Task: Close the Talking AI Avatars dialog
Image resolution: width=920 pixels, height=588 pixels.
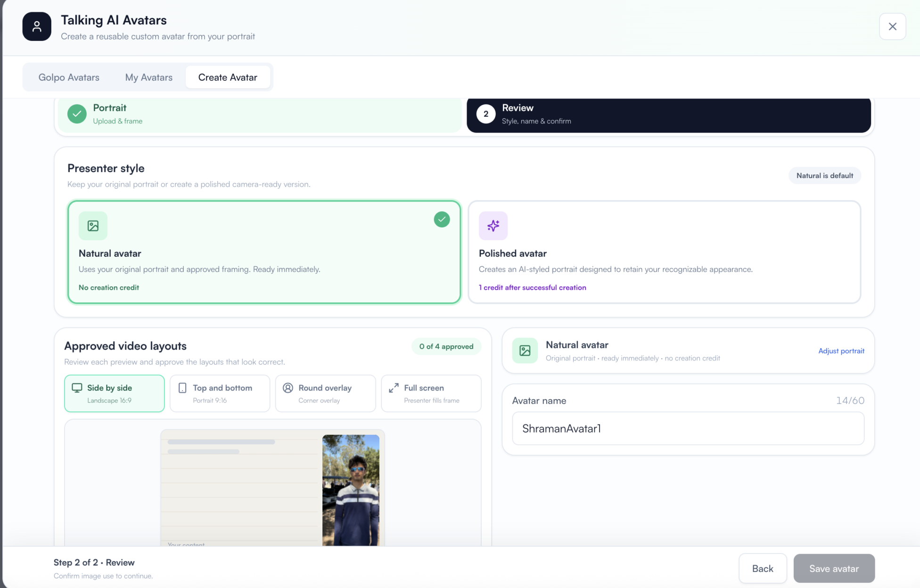Action: 892,26
